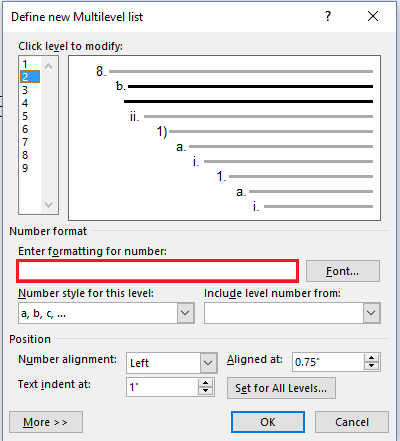Open the Font... settings button

(x=343, y=271)
